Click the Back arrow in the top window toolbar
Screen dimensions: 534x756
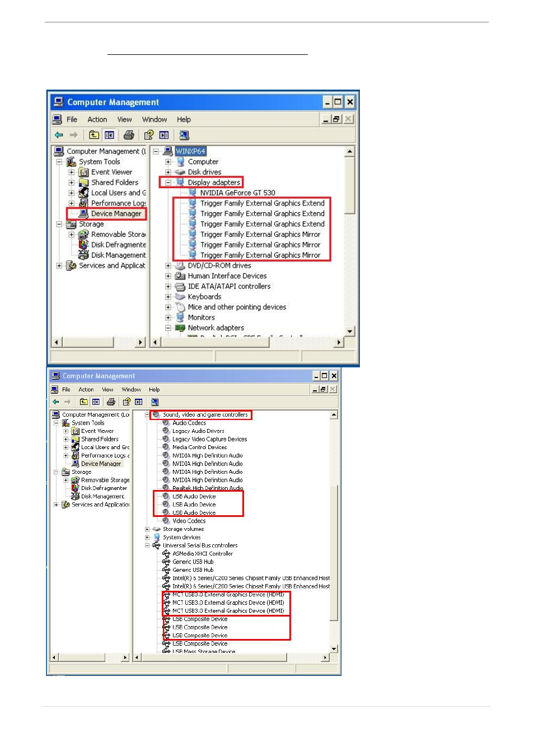(59, 135)
